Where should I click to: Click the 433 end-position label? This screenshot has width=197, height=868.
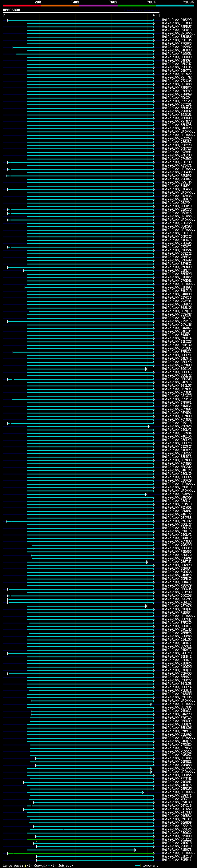tap(155, 15)
